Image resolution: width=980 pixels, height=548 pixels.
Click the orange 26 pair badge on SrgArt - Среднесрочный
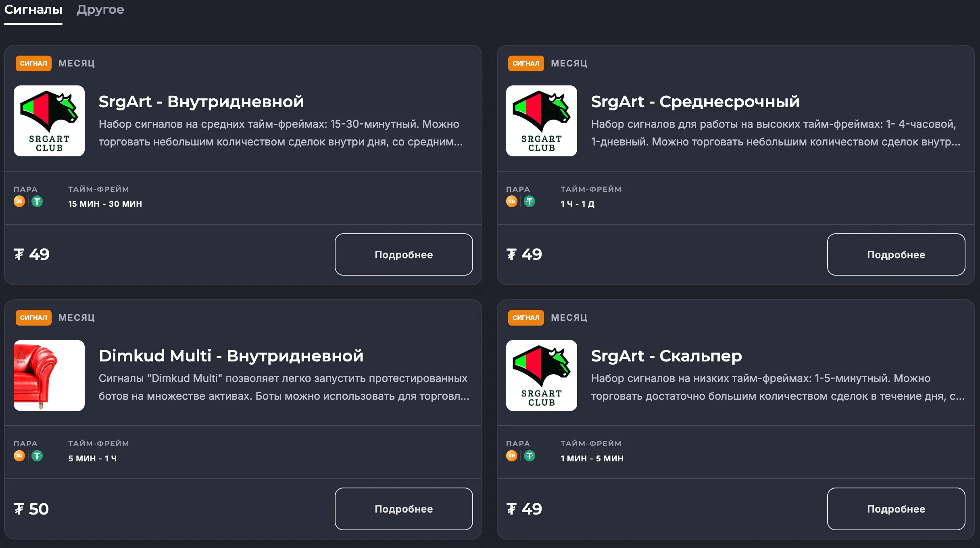point(511,201)
